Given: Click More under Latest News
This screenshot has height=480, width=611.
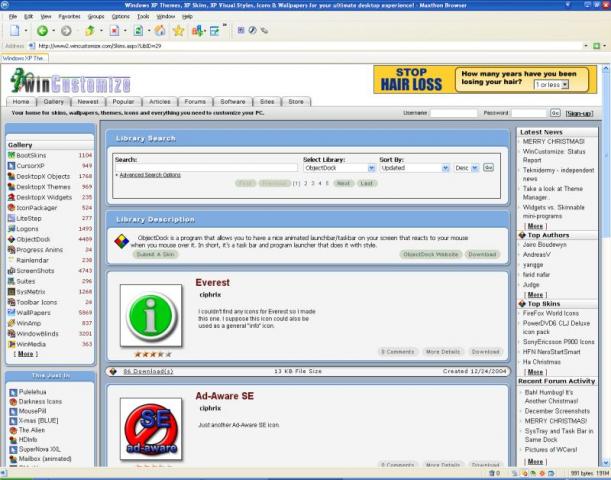Looking at the screenshot, I should pos(535,226).
